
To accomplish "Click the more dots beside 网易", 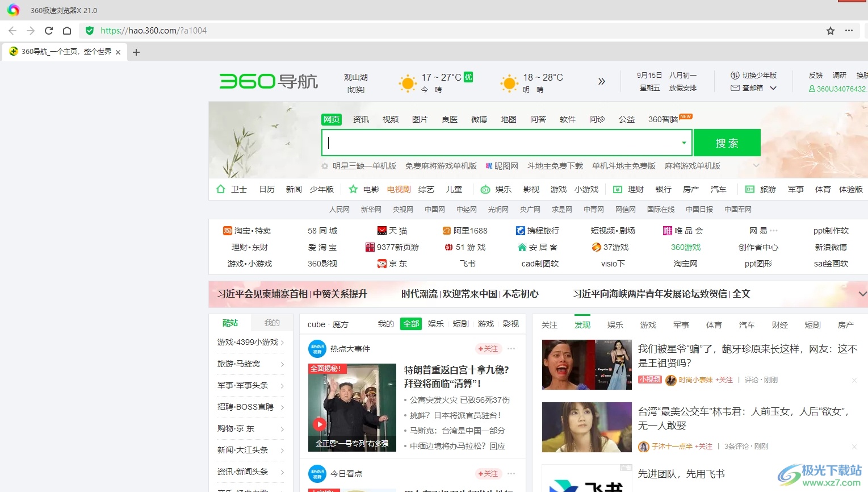I will click(x=774, y=231).
